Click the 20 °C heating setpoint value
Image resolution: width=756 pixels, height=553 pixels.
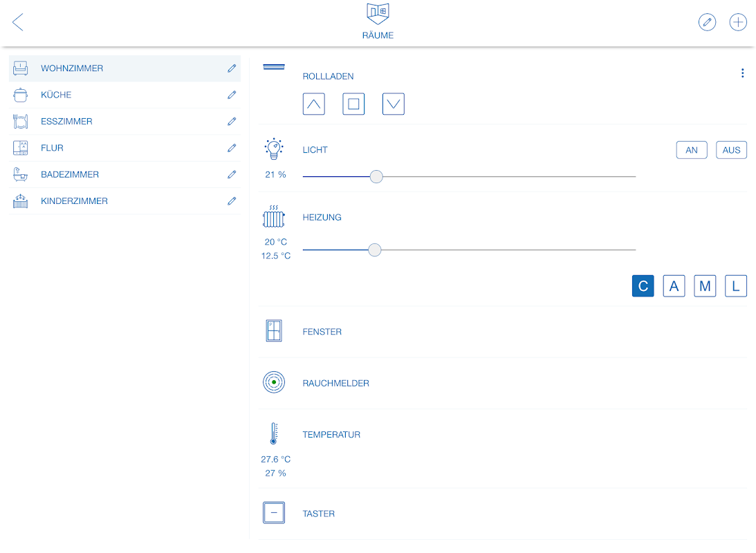276,243
